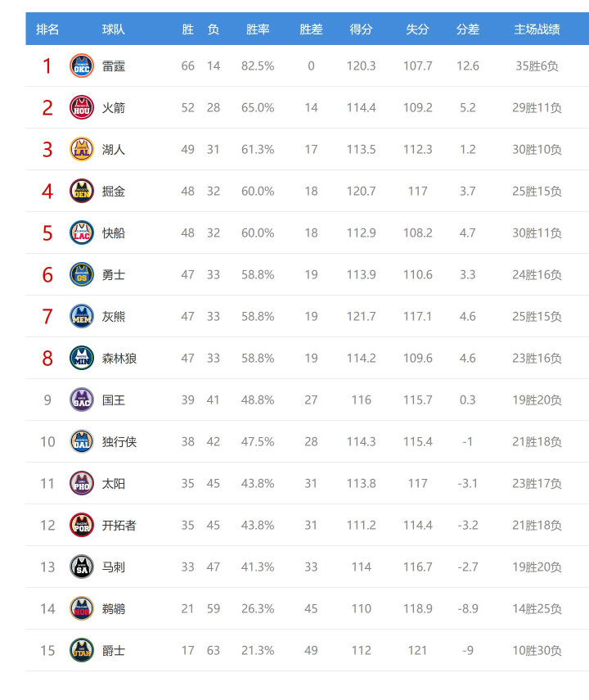The width and height of the screenshot is (589, 700).
Task: Click the Lakers LAL team logo
Action: pyautogui.click(x=82, y=149)
